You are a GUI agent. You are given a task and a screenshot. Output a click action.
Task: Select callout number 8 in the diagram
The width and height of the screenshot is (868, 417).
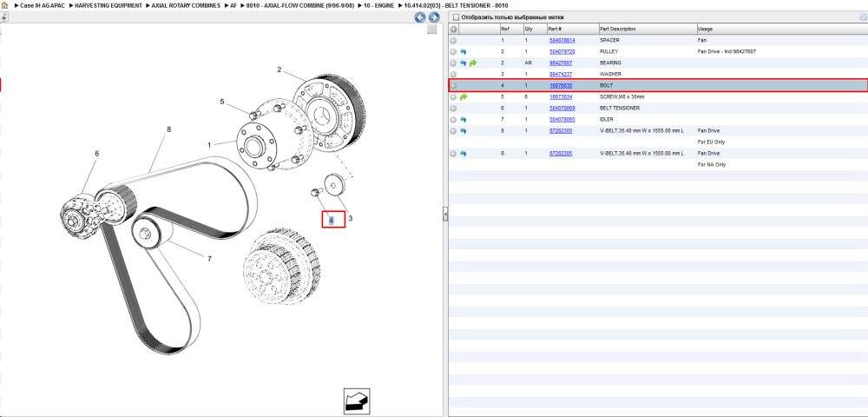[169, 129]
